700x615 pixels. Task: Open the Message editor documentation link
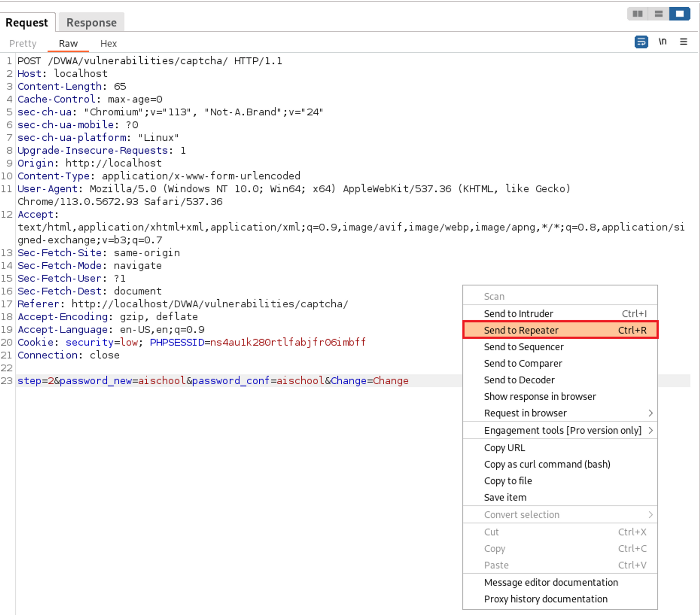pyautogui.click(x=551, y=582)
